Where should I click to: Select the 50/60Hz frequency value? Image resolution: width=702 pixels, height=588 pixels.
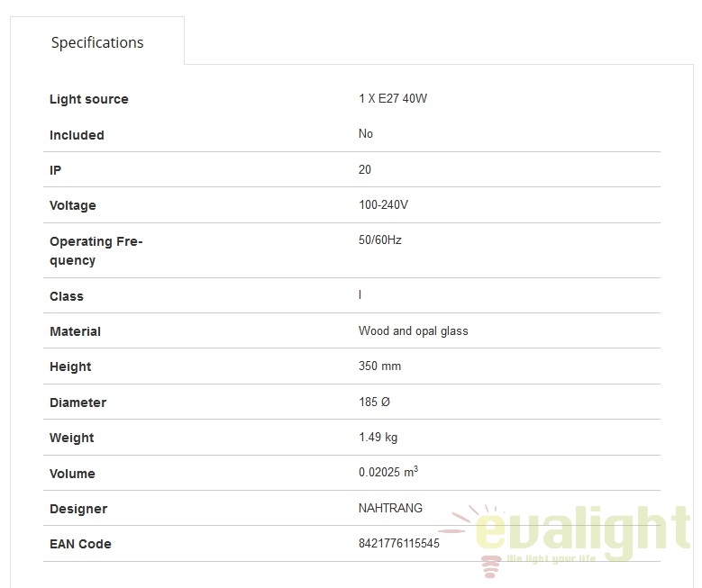click(379, 240)
